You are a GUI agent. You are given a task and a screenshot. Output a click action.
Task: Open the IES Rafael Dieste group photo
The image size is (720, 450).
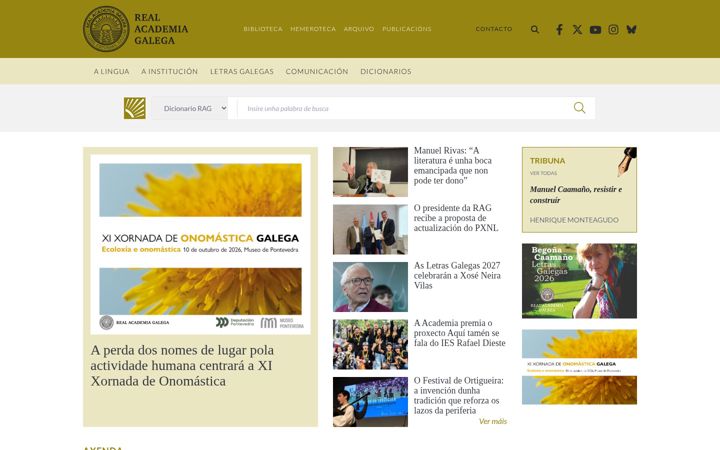point(371,344)
